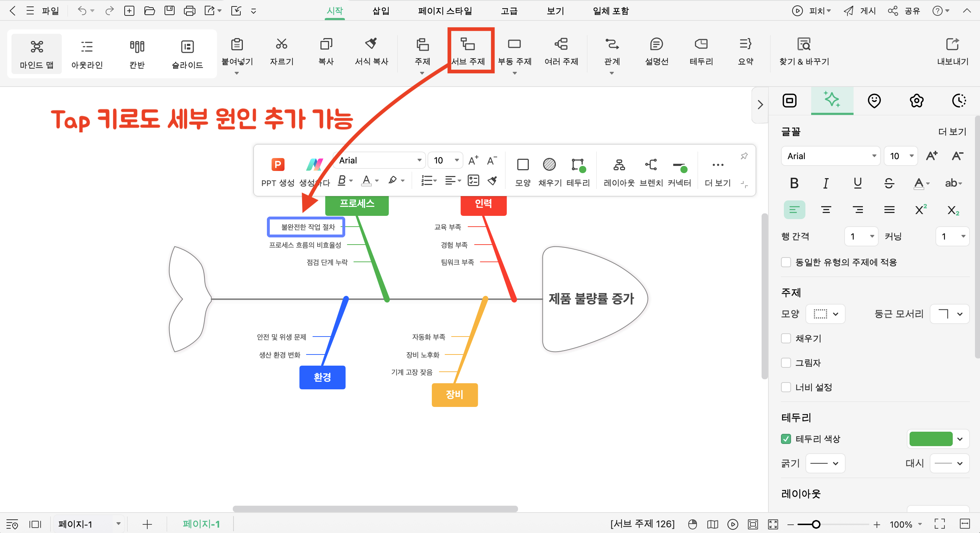Viewport: 980px width, 533px height.
Task: Insert Multiple Topics (여러 주제)
Action: point(561,52)
